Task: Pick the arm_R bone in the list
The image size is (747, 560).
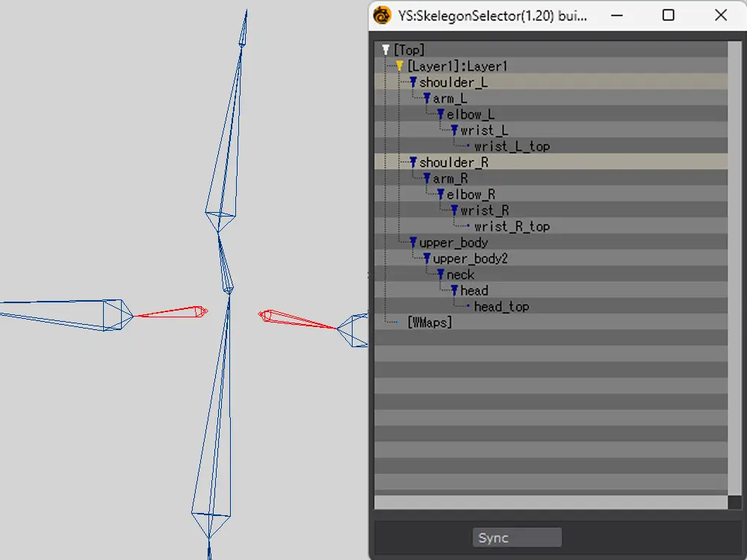Action: click(450, 179)
